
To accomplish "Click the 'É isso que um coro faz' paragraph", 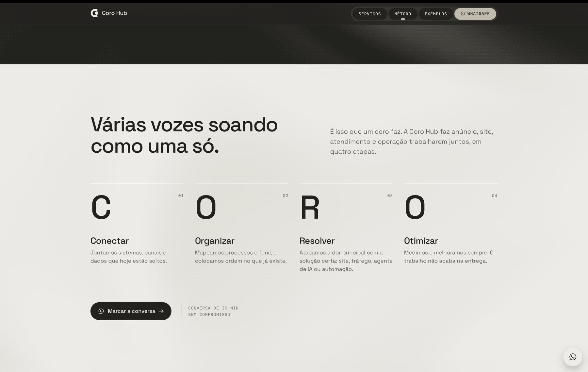I will (x=412, y=142).
